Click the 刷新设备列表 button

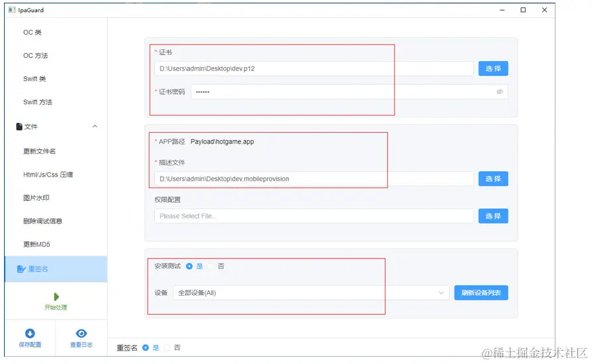pyautogui.click(x=481, y=293)
